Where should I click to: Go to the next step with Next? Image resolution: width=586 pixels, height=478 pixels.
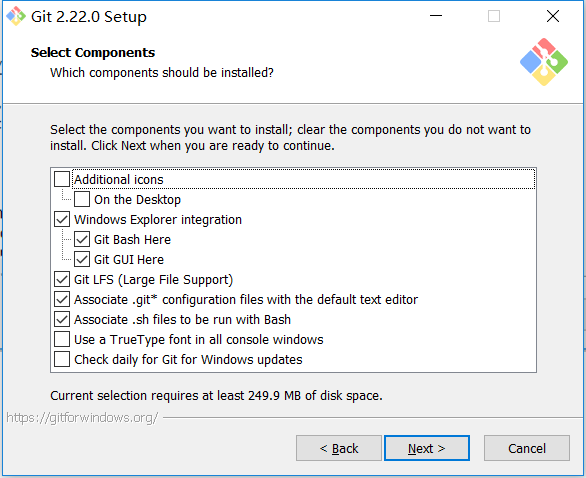[427, 448]
